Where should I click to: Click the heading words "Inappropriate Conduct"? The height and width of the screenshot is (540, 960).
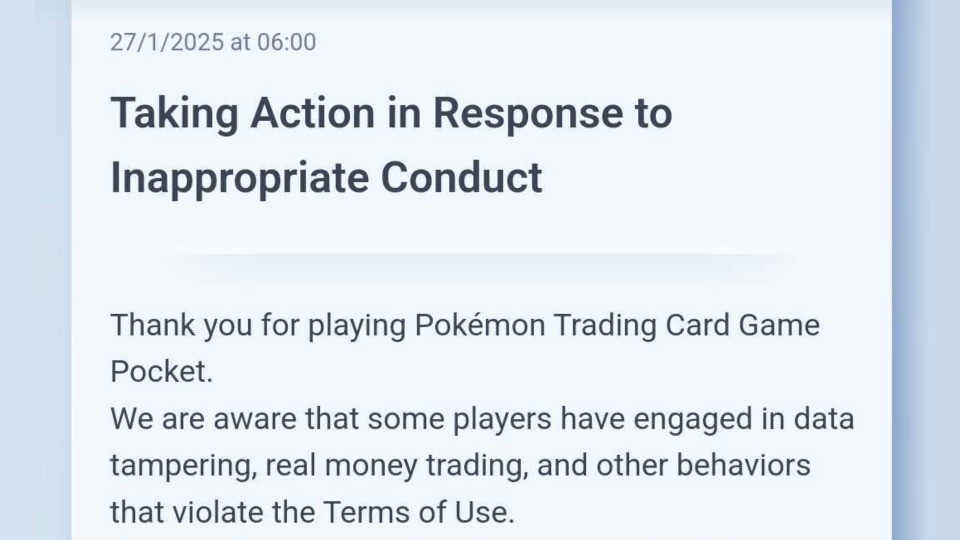point(326,178)
